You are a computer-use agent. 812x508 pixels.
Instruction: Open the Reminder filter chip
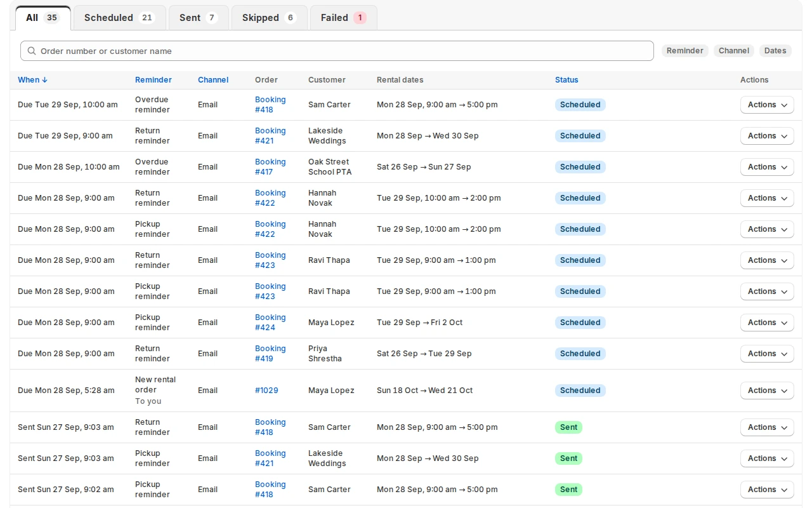click(685, 51)
